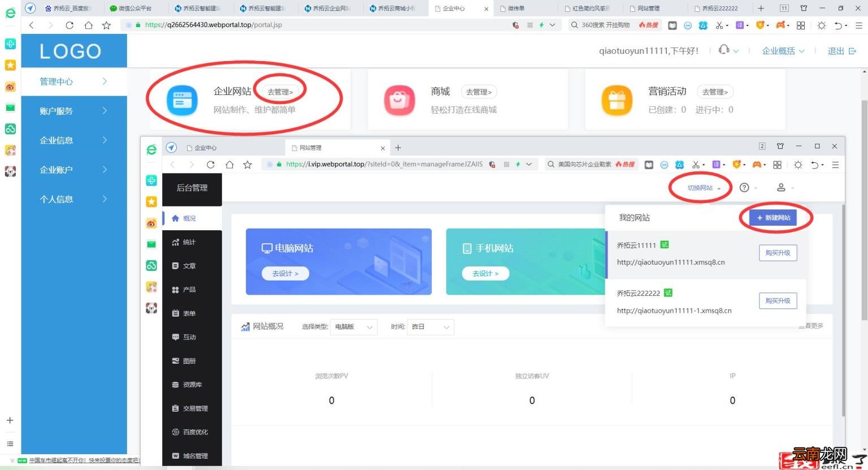Click Weibo icon in outer browser side panel

click(x=10, y=87)
